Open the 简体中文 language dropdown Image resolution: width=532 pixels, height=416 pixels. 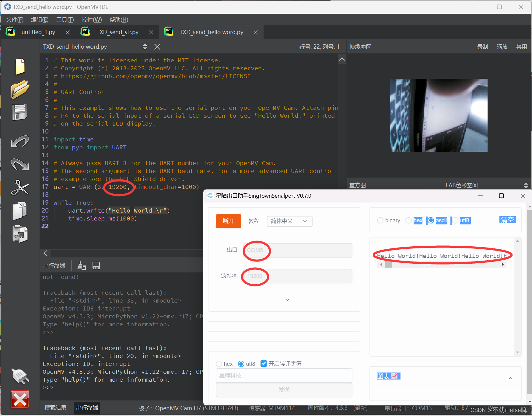(x=289, y=221)
